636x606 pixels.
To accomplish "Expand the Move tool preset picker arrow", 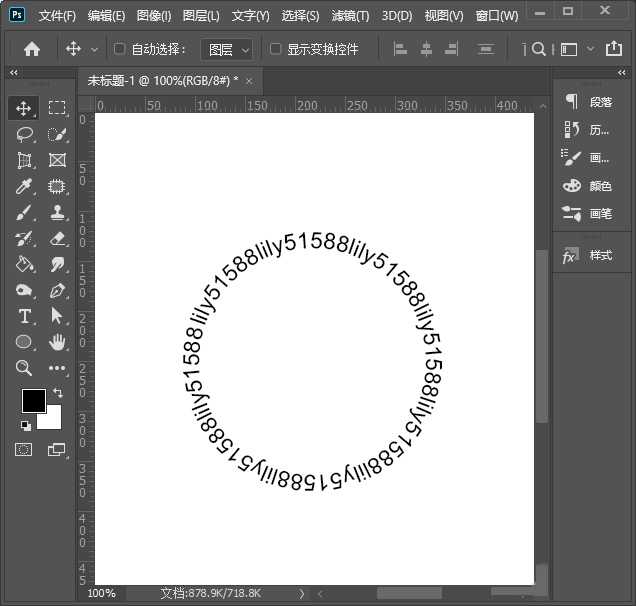I will click(95, 49).
